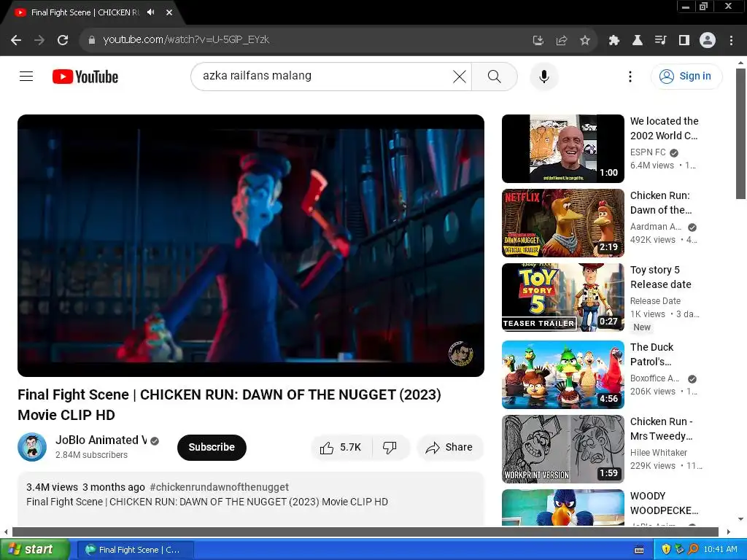This screenshot has height=560, width=747.
Task: Open 'We located the 2002 World C...' title
Action: [x=664, y=128]
